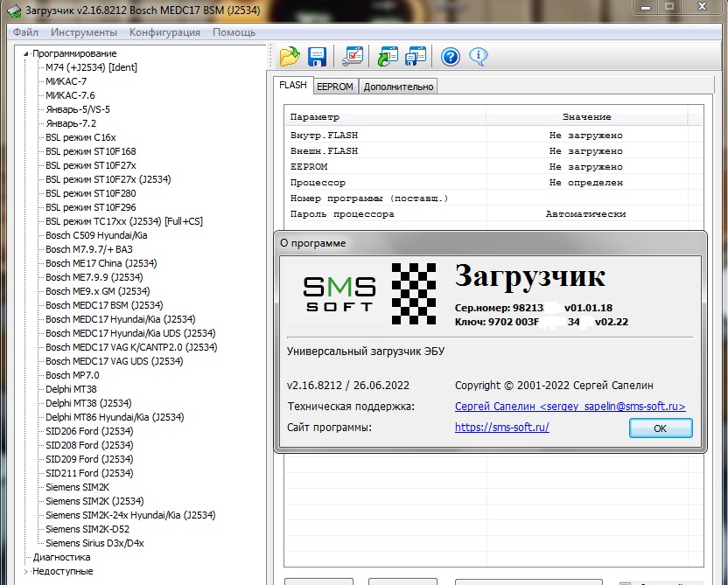Click the read-from-ECU green arrow icon
The image size is (728, 585).
click(x=387, y=58)
